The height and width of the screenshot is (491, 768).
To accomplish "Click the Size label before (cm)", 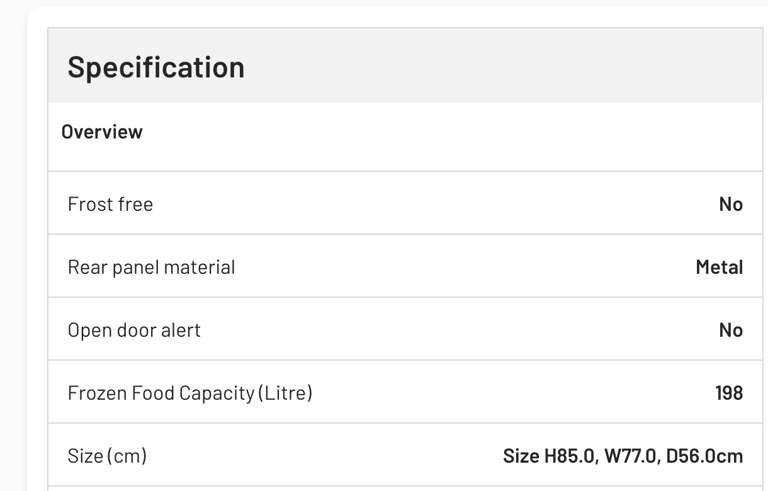I will click(85, 456).
